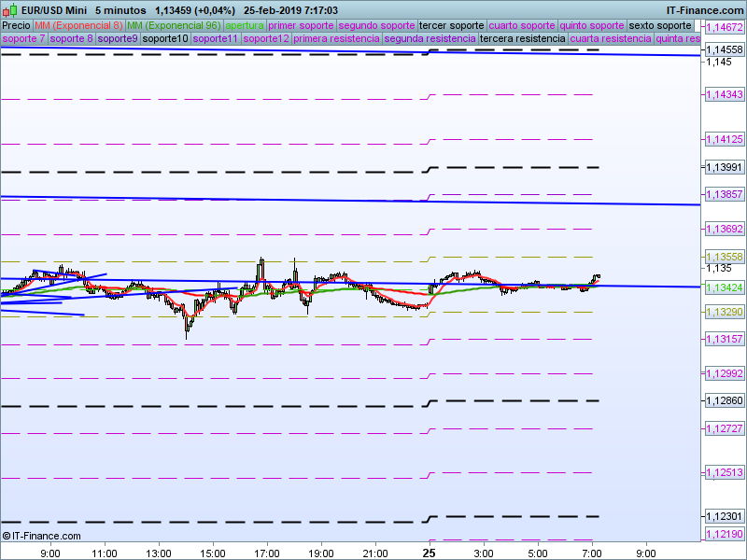Click the cuarta resistencia legend label
Viewport: 747px width, 560px height.
click(x=610, y=39)
